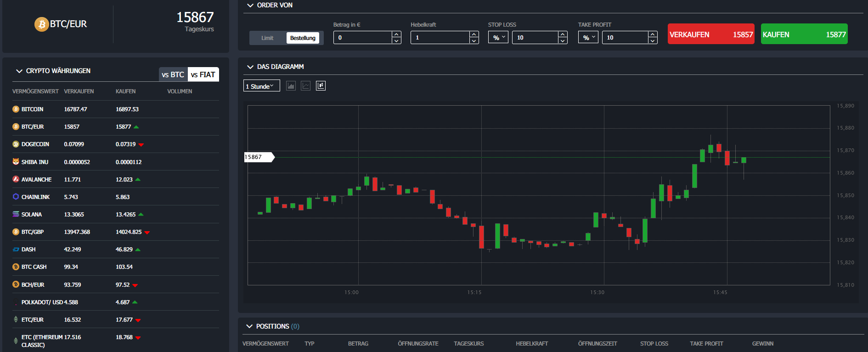Click the 15867 price marker on chart
This screenshot has height=352, width=868.
(259, 157)
